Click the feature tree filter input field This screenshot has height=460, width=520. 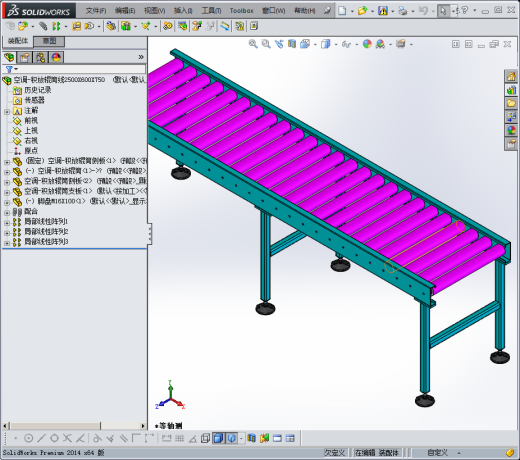pos(82,69)
